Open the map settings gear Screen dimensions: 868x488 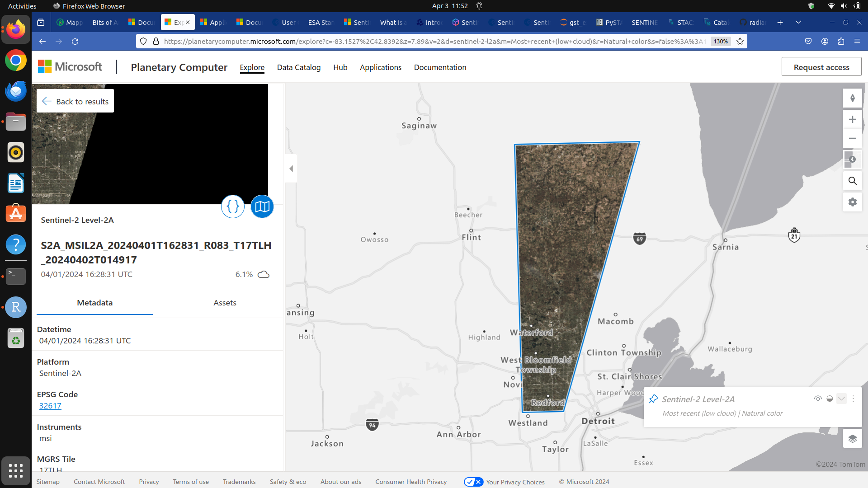tap(853, 202)
